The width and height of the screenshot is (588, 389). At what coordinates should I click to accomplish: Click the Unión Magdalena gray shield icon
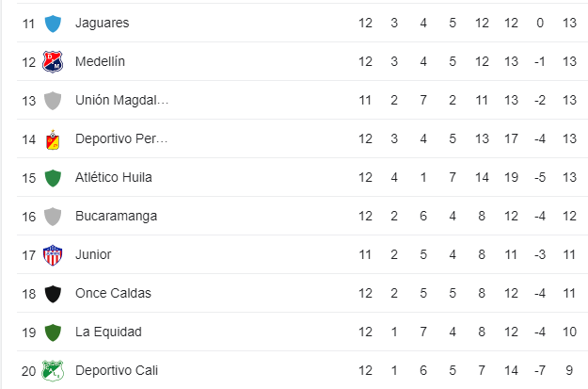[53, 101]
